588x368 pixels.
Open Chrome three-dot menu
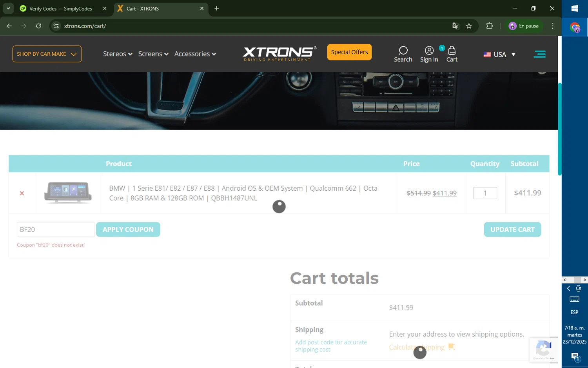[x=553, y=26]
